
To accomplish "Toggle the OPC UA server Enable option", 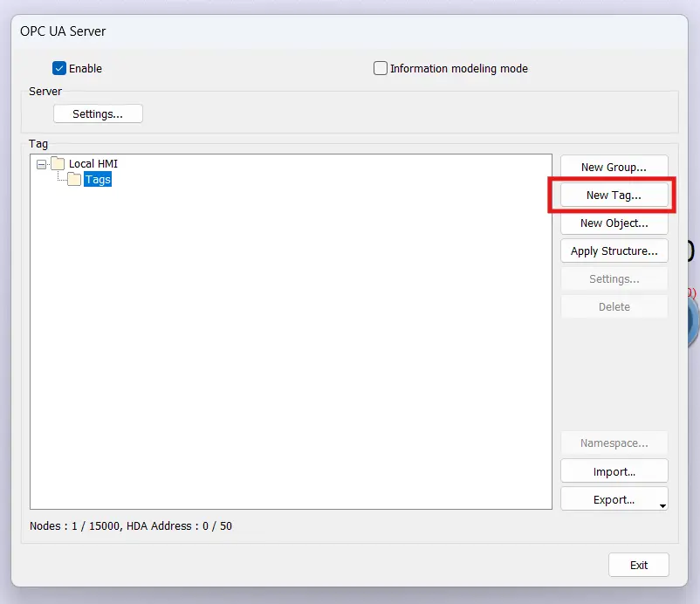I will pos(59,67).
